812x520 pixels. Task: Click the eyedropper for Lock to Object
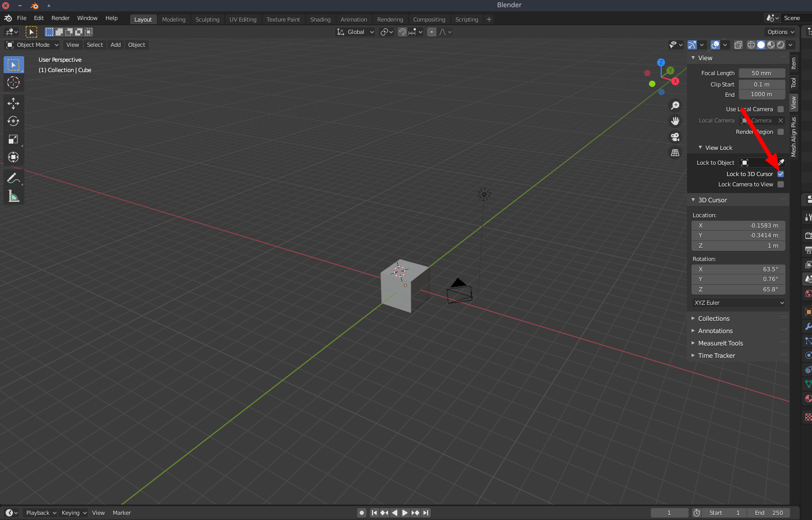(781, 163)
